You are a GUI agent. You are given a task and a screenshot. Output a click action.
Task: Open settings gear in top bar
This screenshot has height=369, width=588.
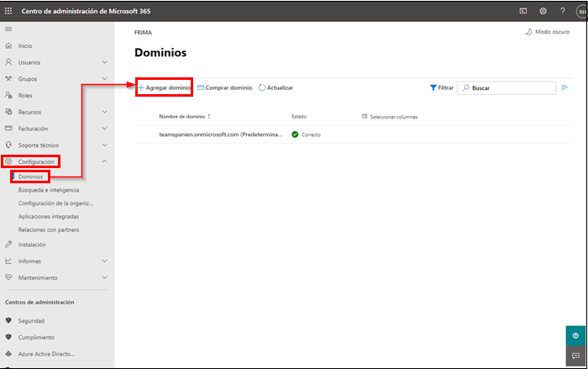[x=543, y=11]
